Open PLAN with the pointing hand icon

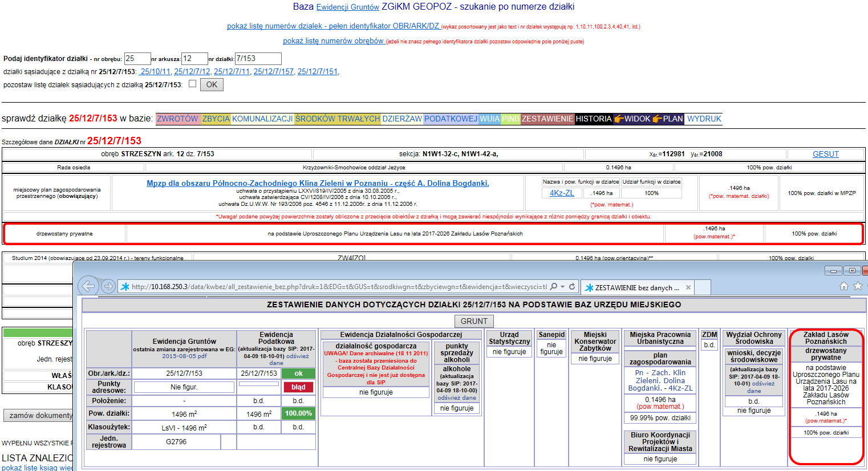click(667, 119)
